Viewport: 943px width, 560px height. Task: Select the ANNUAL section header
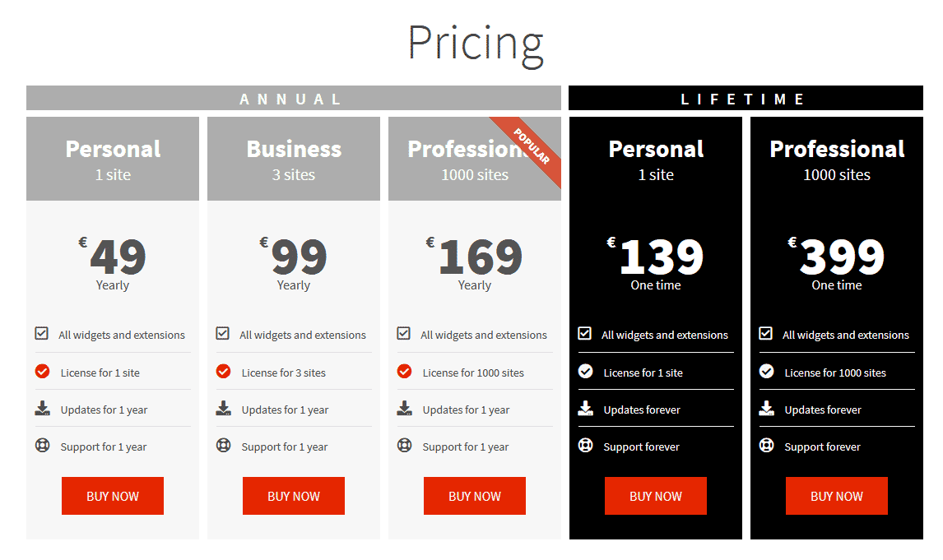click(294, 98)
